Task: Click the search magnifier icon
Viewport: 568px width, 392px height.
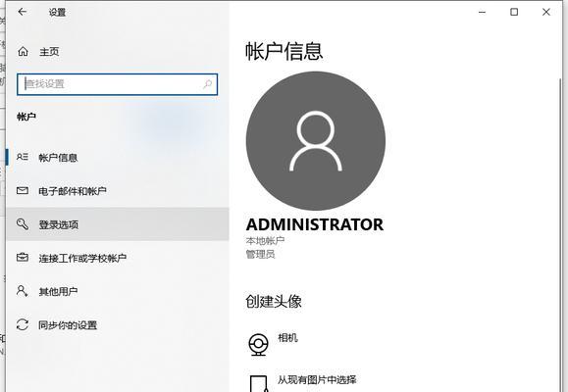Action: 207,84
